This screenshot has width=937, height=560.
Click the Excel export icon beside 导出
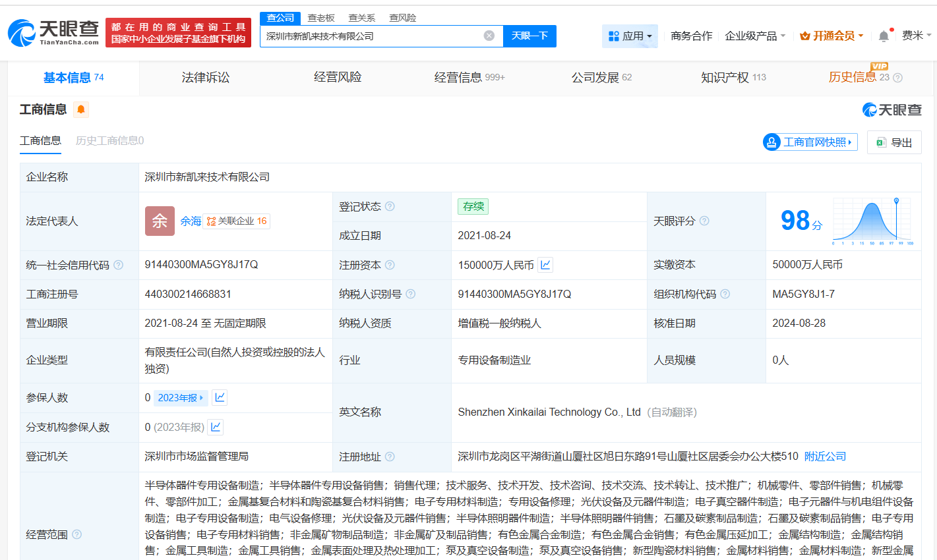(x=882, y=142)
